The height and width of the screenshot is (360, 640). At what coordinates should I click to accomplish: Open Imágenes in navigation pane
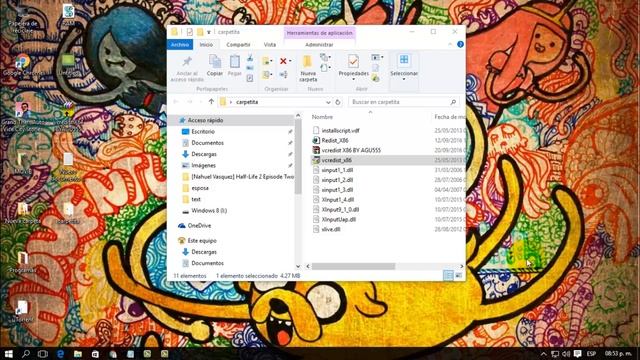[203, 166]
